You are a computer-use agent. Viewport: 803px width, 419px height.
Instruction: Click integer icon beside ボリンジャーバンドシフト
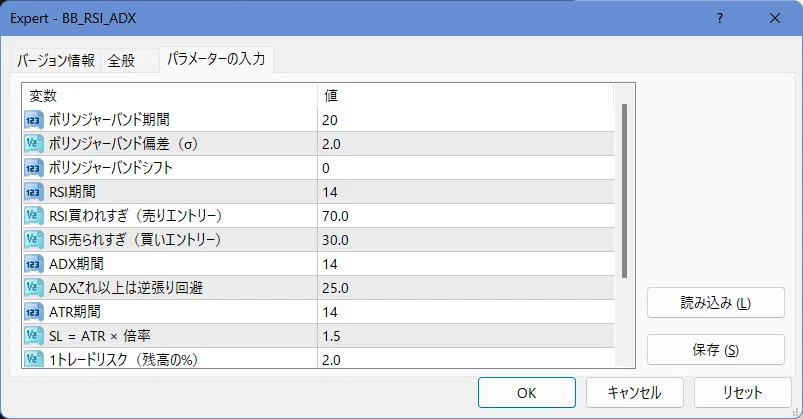[33, 168]
